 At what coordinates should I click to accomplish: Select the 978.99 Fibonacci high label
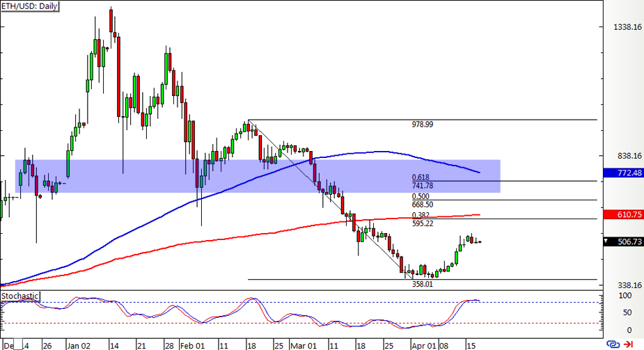point(422,125)
